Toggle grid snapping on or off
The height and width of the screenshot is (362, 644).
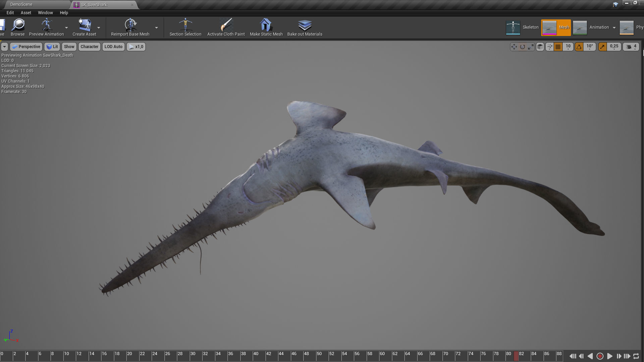(x=558, y=47)
